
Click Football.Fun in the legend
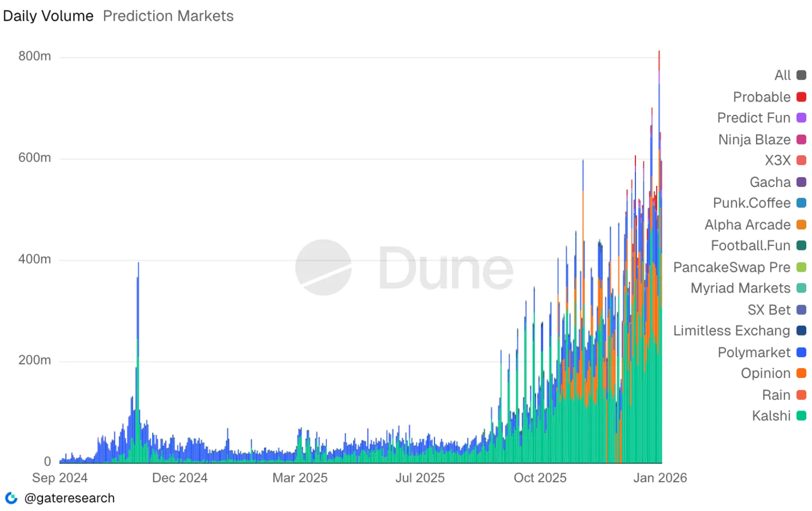(x=750, y=245)
